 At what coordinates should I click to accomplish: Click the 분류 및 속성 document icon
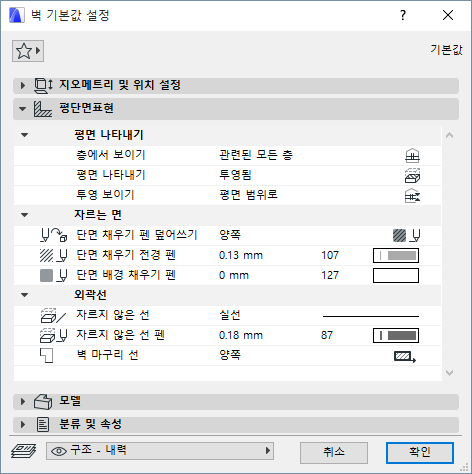tap(43, 425)
